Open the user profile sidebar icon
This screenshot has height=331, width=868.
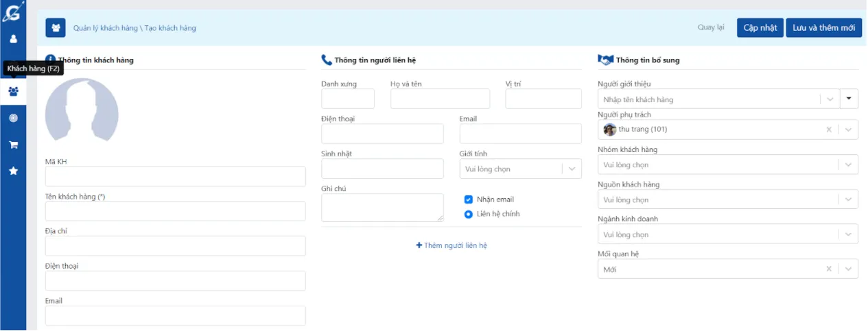tap(13, 39)
